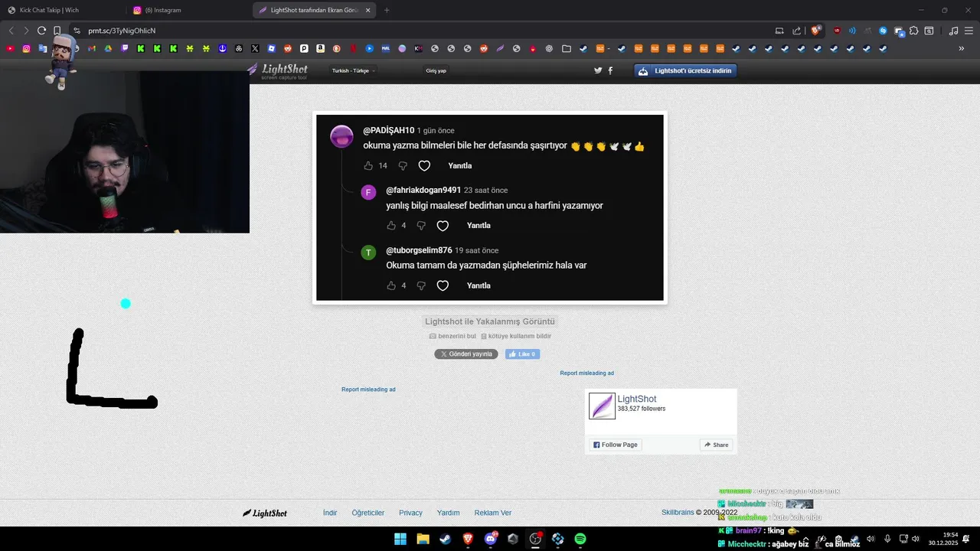This screenshot has width=980, height=551.
Task: Open Discord from the taskbar
Action: click(x=491, y=539)
